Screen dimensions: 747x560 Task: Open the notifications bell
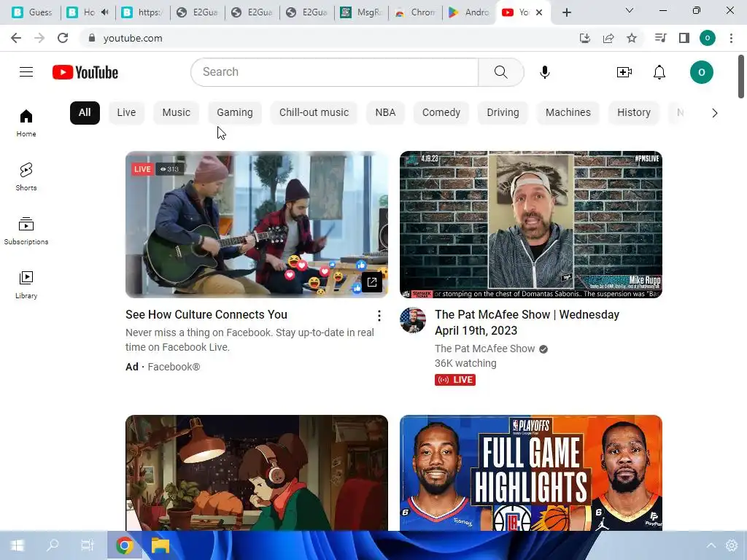[x=659, y=72]
